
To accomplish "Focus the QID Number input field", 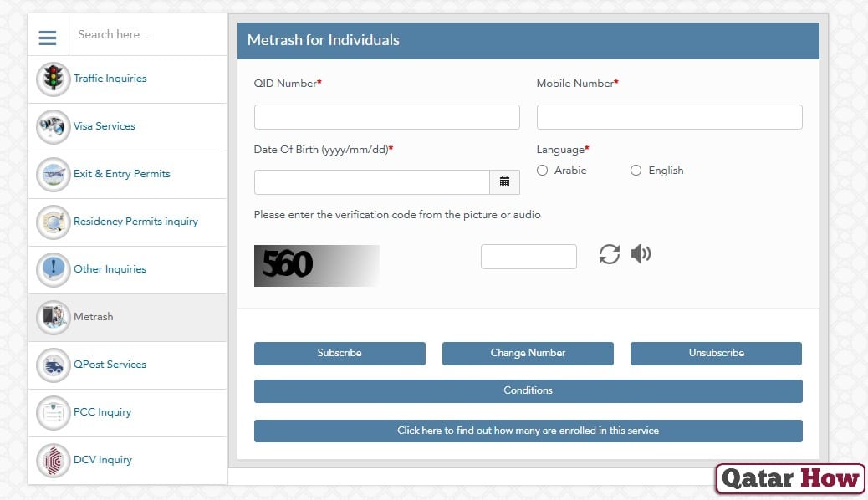I will (x=386, y=117).
